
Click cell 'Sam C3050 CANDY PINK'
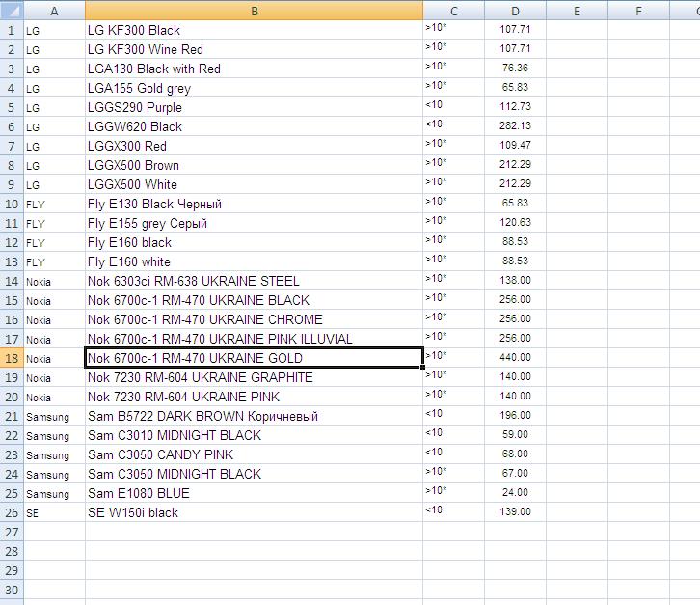[x=254, y=454]
